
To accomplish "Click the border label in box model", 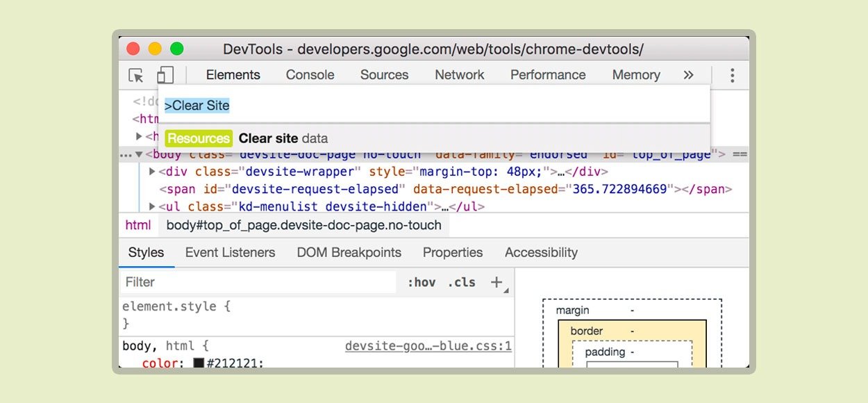I will coord(587,331).
